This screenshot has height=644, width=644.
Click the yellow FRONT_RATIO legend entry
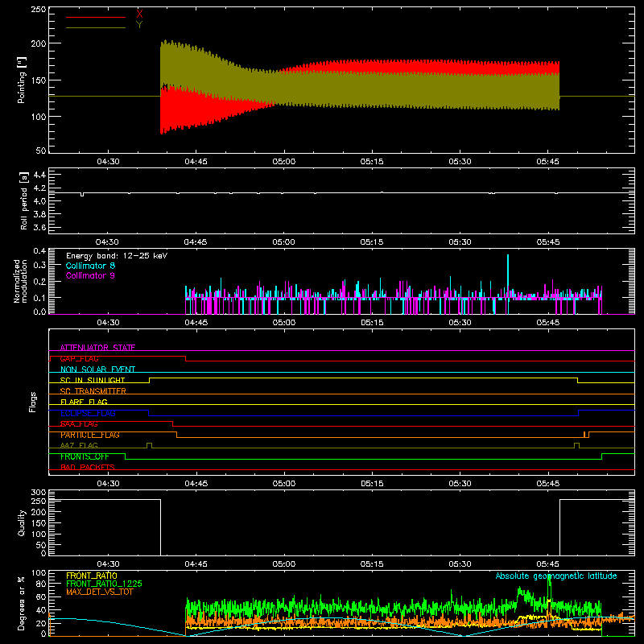coord(92,576)
